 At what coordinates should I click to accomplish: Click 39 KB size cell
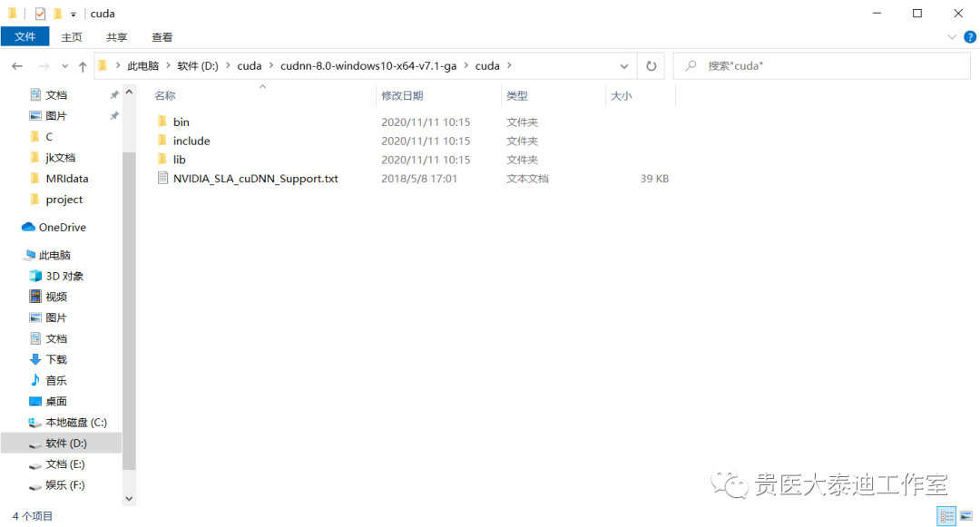(653, 179)
